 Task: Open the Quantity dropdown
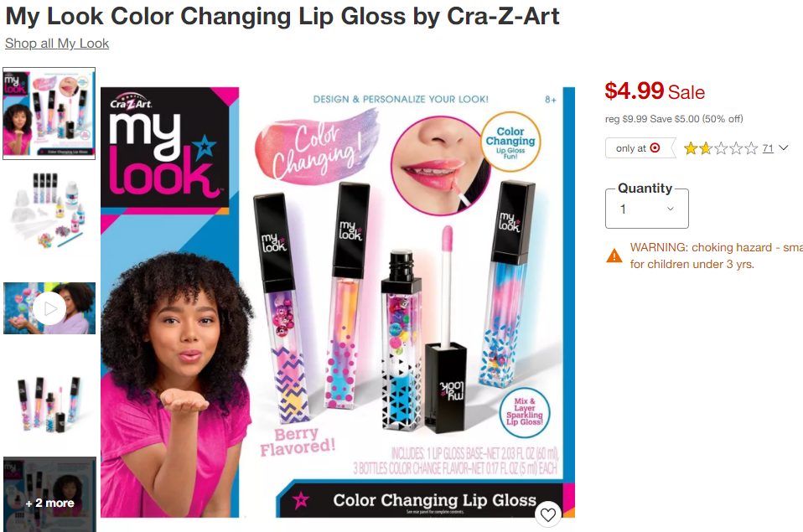[647, 209]
